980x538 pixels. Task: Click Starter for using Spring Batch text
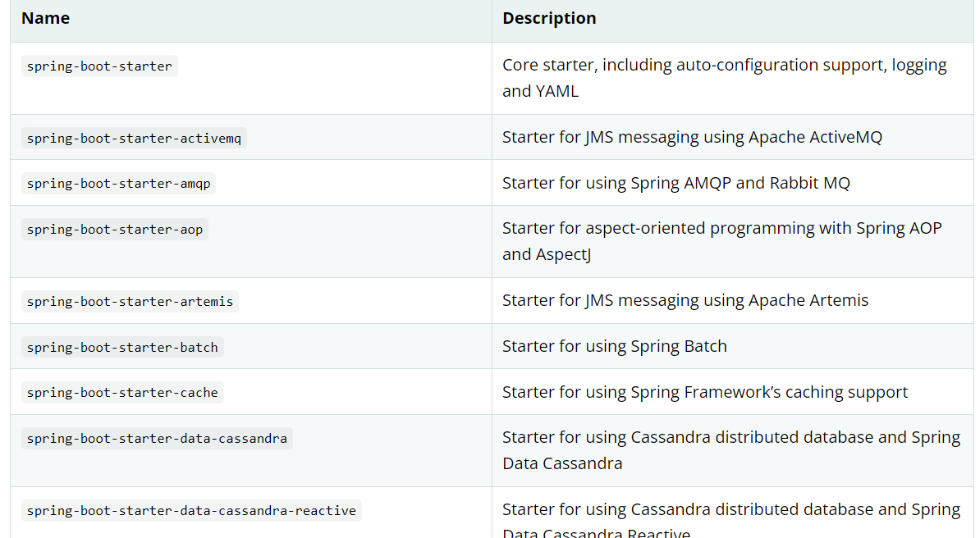coord(615,346)
